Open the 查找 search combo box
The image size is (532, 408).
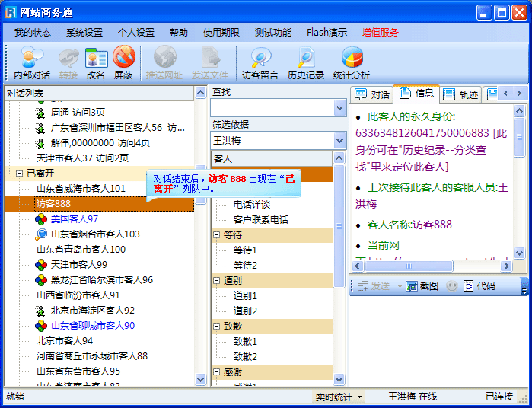(x=339, y=108)
